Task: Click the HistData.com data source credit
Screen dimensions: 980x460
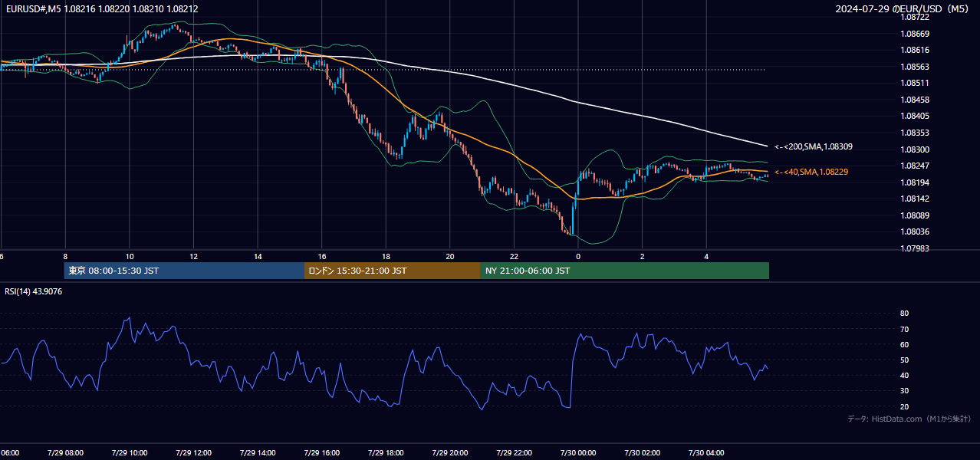Action: click(x=909, y=419)
